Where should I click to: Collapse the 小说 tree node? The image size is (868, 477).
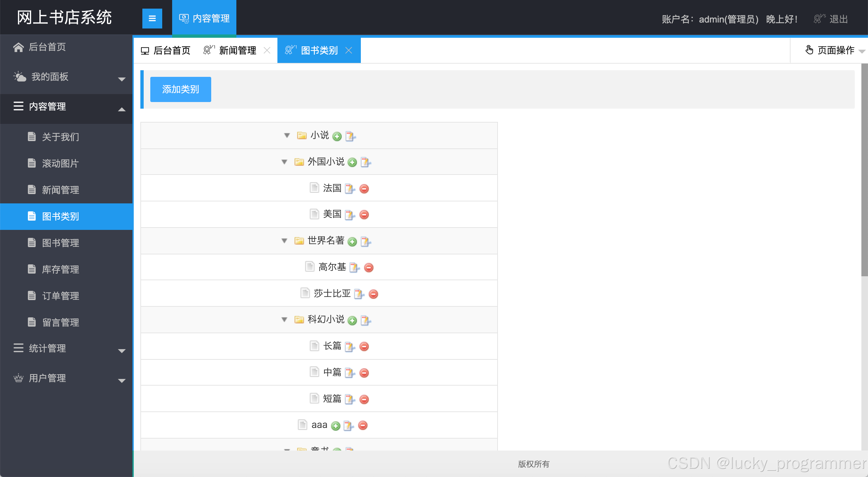pyautogui.click(x=287, y=135)
